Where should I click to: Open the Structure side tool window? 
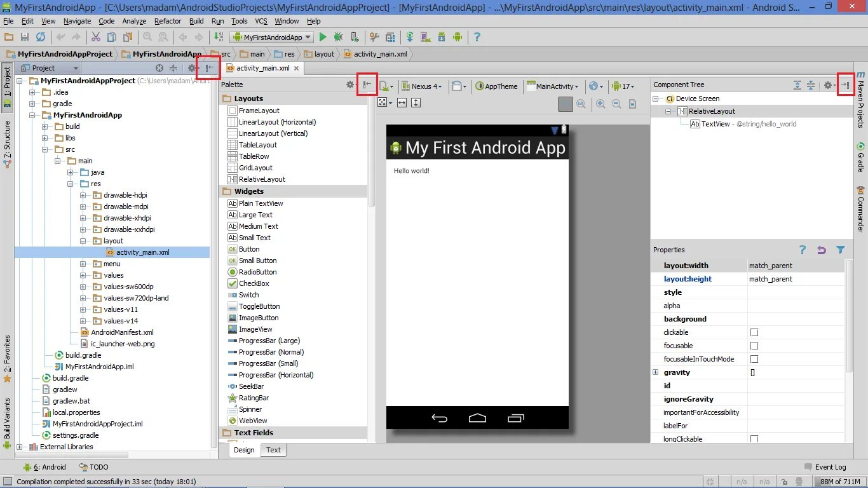pos(7,144)
